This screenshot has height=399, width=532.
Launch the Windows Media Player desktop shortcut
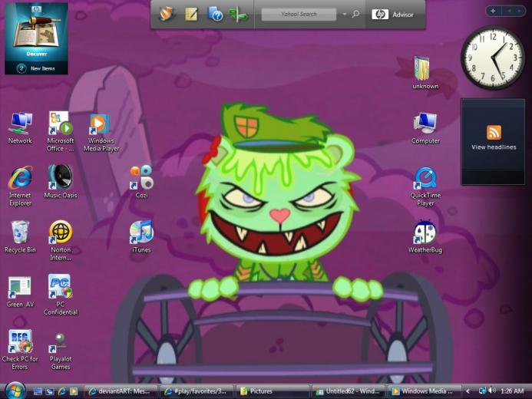[101, 132]
